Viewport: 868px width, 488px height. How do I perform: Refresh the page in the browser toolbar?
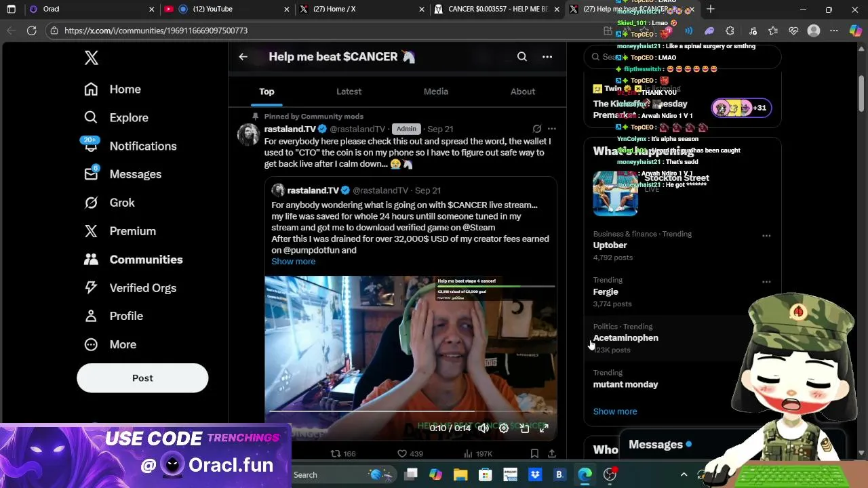[x=32, y=30]
